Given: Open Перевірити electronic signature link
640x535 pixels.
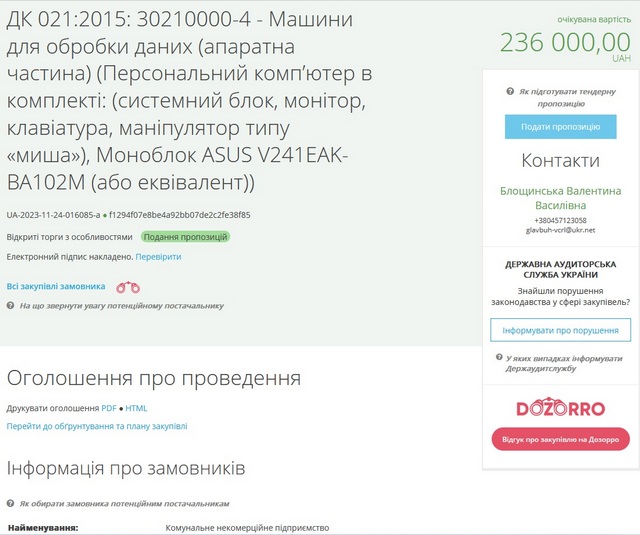Looking at the screenshot, I should click(158, 257).
